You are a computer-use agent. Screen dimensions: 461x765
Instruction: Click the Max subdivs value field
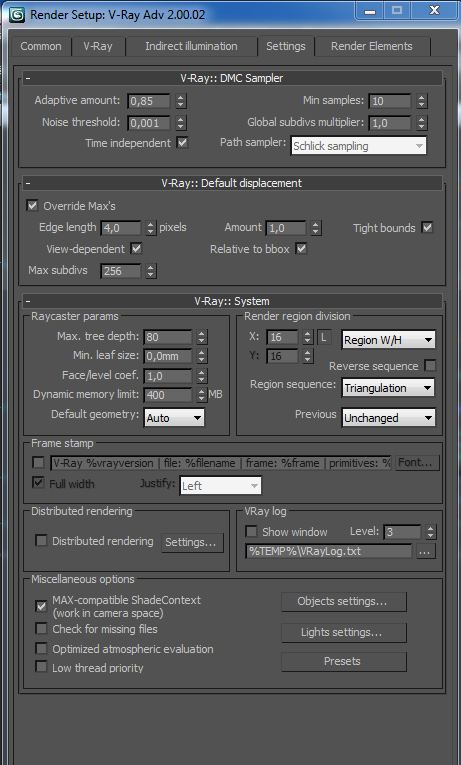tap(121, 271)
